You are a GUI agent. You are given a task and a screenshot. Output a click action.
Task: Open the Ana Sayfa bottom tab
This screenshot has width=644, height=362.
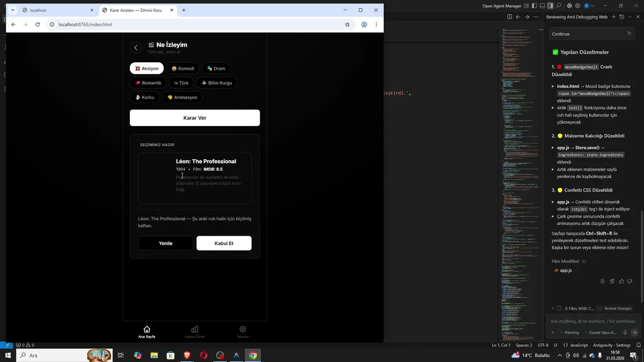pyautogui.click(x=147, y=332)
